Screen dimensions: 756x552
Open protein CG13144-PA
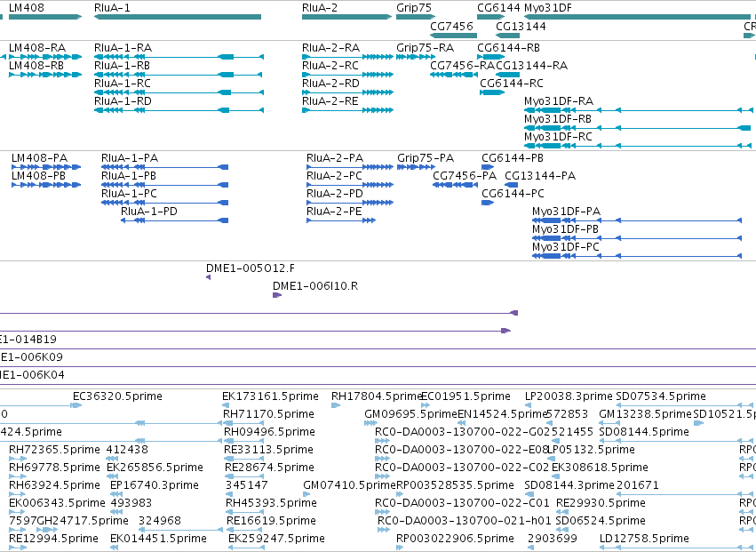pos(511,185)
